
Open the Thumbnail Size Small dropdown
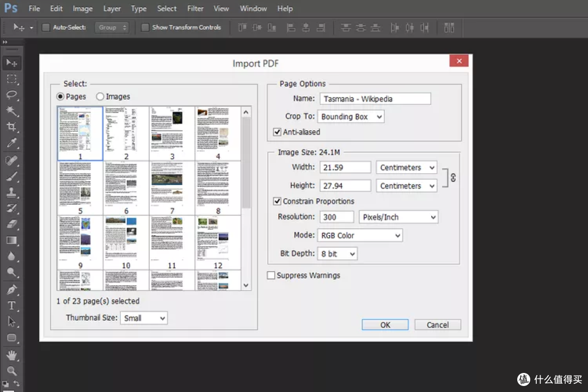(x=144, y=318)
